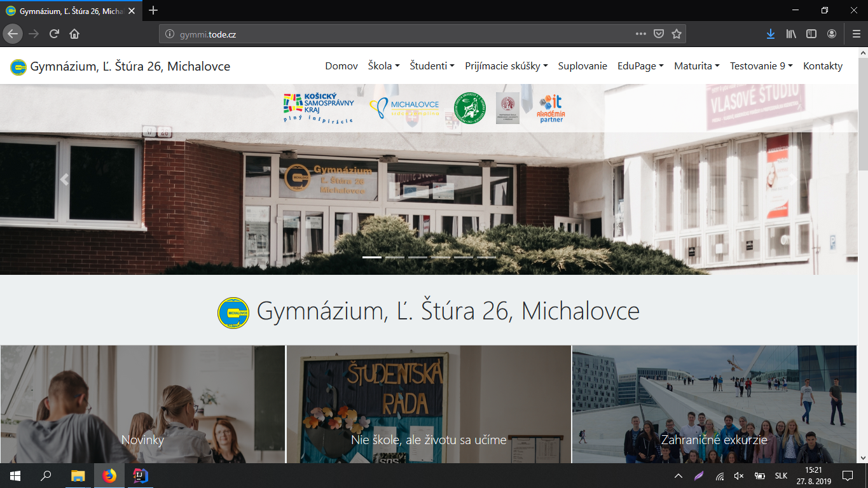The width and height of the screenshot is (868, 488).
Task: Open the Windows notification center
Action: (847, 475)
